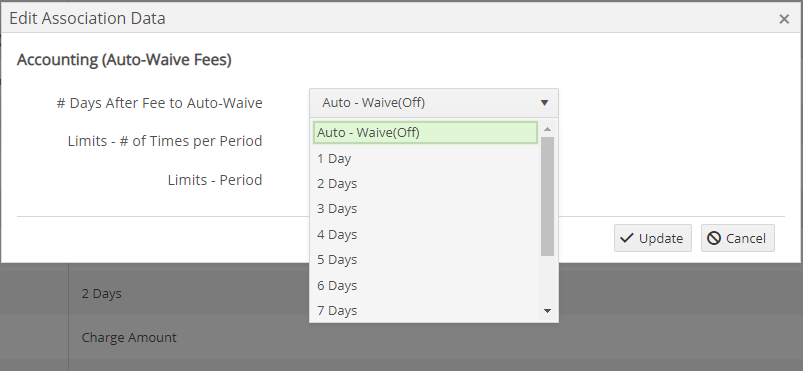The height and width of the screenshot is (371, 803).
Task: Click the # Days After Fee to Auto-Waive label
Action: tap(159, 103)
